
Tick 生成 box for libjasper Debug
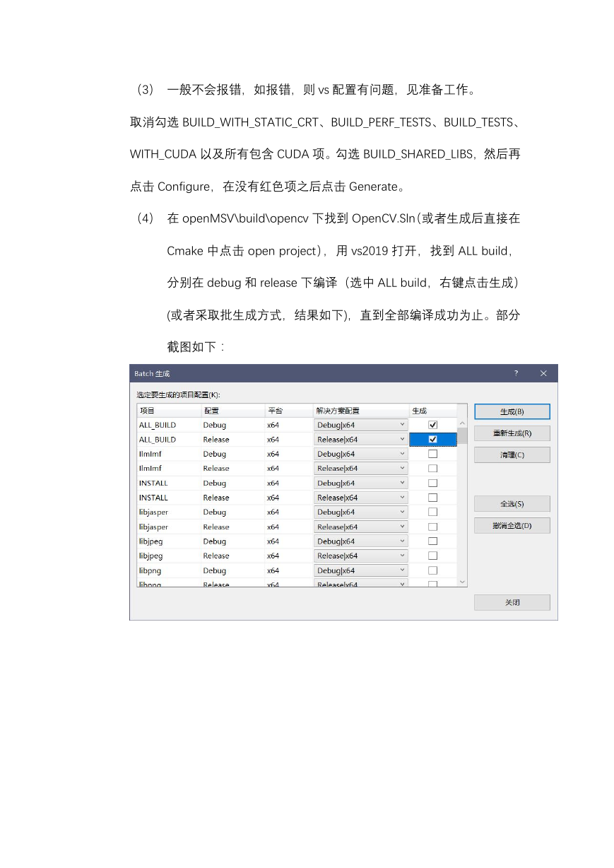pyautogui.click(x=433, y=512)
